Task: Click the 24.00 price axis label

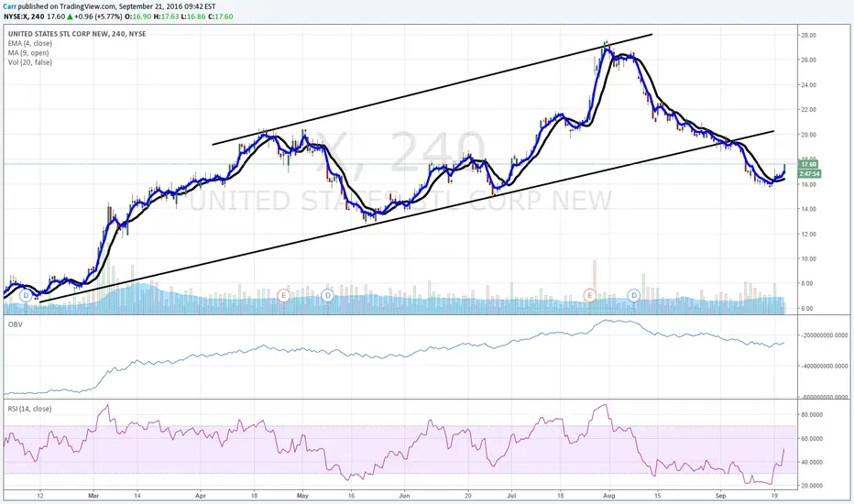Action: point(809,85)
